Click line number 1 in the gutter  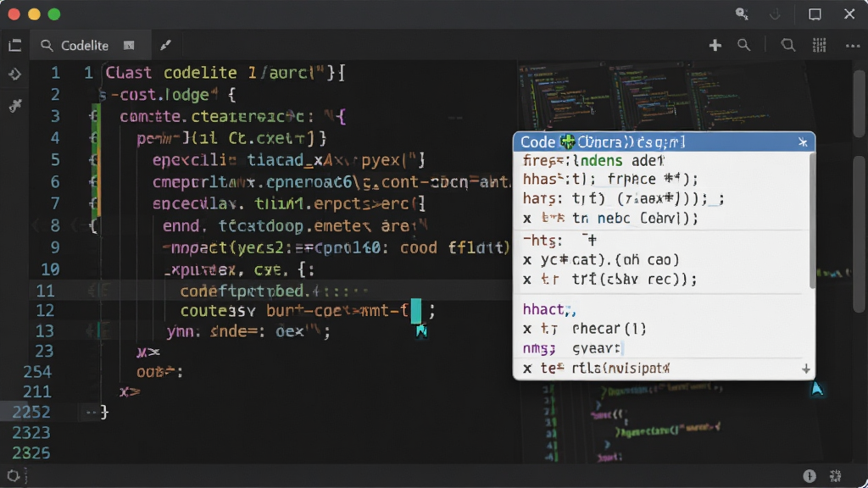pyautogui.click(x=55, y=73)
